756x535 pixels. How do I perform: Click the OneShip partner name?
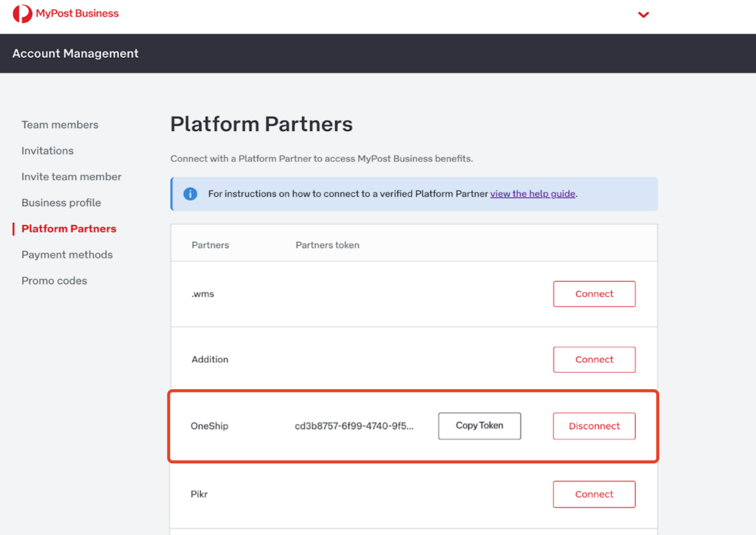pos(210,426)
